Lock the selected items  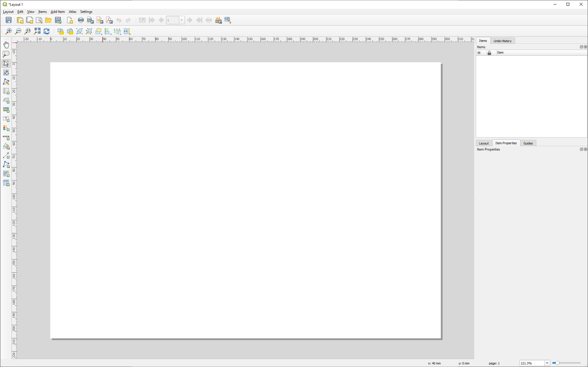pyautogui.click(x=61, y=31)
